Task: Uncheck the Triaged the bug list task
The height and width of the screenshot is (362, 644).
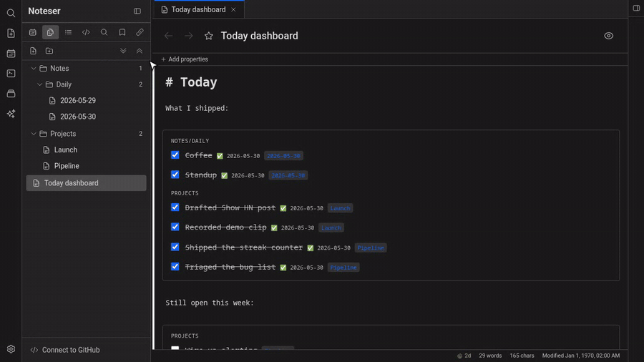Action: [175, 267]
